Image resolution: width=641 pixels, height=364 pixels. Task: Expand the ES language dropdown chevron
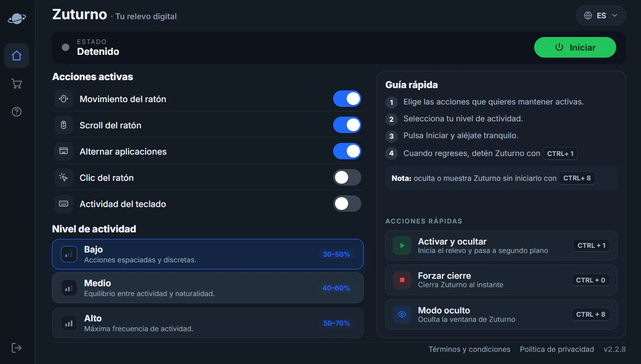(x=615, y=15)
